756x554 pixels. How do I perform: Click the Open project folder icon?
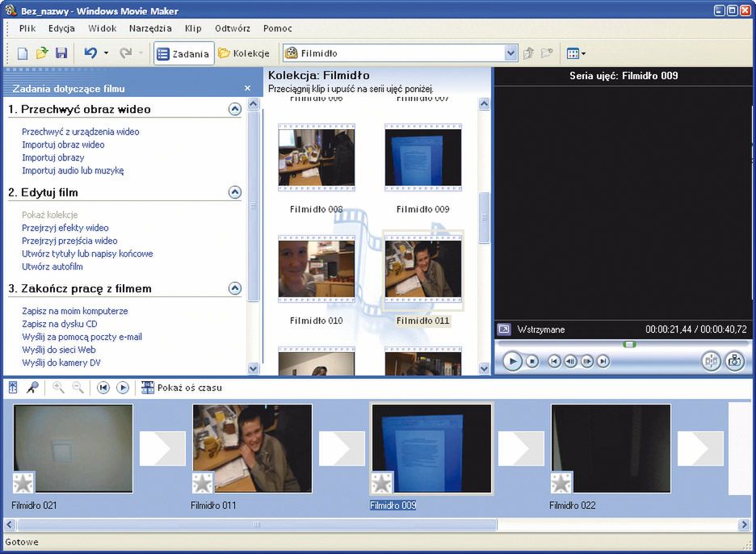click(x=42, y=53)
